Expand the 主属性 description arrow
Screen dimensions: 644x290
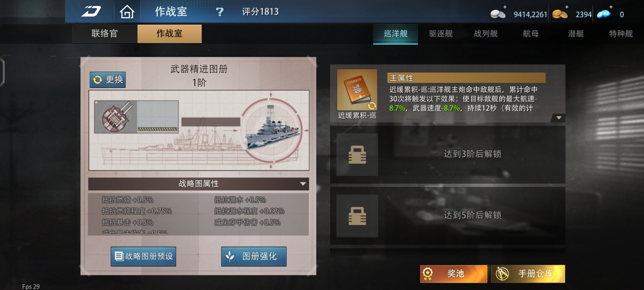click(x=559, y=118)
